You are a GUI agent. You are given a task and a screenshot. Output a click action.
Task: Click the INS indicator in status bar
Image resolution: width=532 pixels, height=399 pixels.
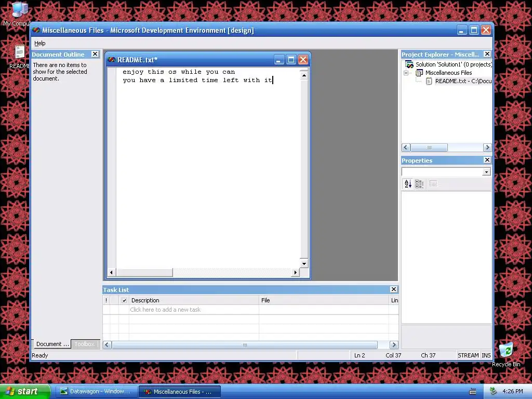point(486,355)
